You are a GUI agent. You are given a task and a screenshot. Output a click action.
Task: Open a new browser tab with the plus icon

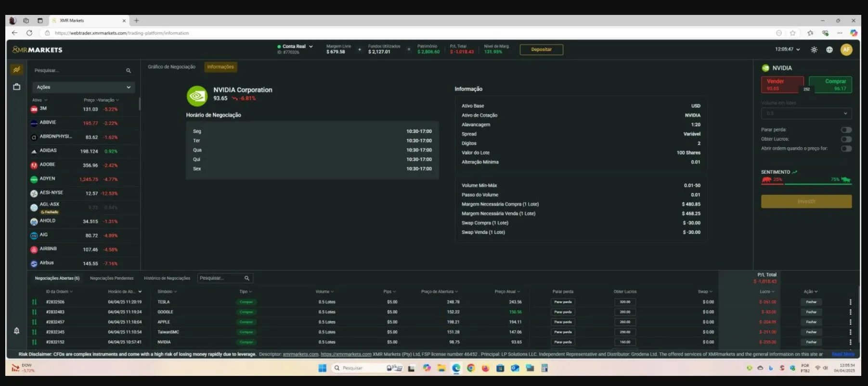pos(136,21)
